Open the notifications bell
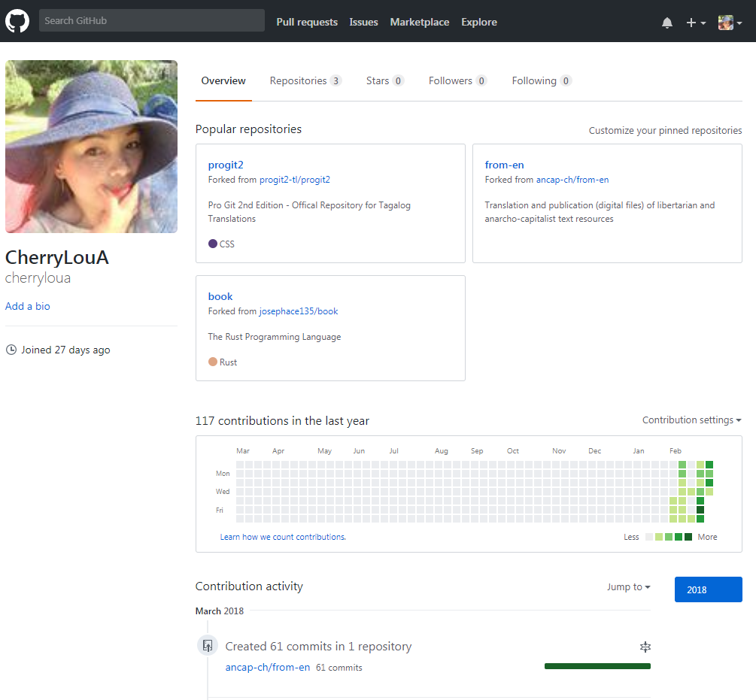The height and width of the screenshot is (700, 756). pyautogui.click(x=666, y=23)
